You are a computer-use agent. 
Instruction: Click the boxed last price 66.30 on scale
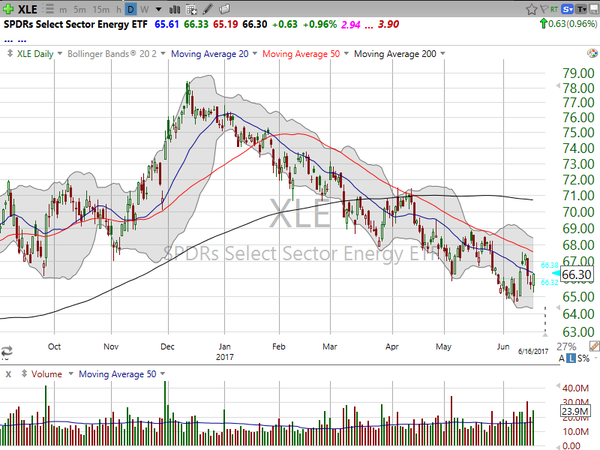pyautogui.click(x=577, y=275)
